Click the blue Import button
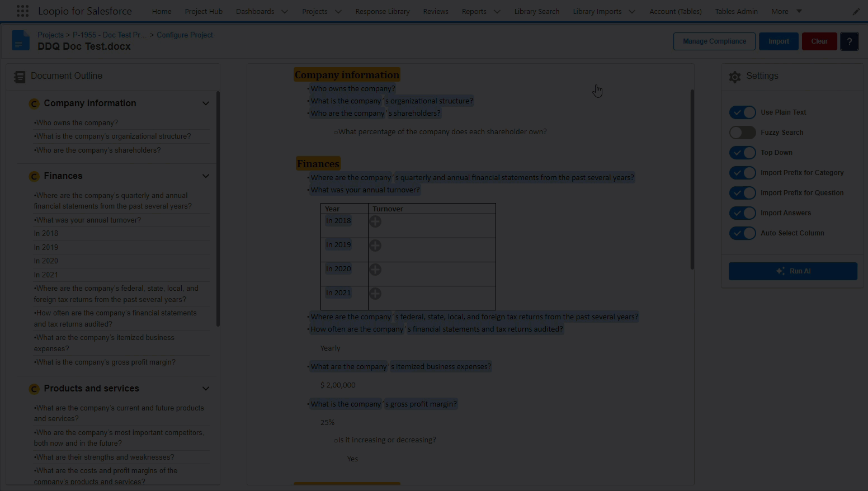Screen dimensions: 868x491 point(779,41)
